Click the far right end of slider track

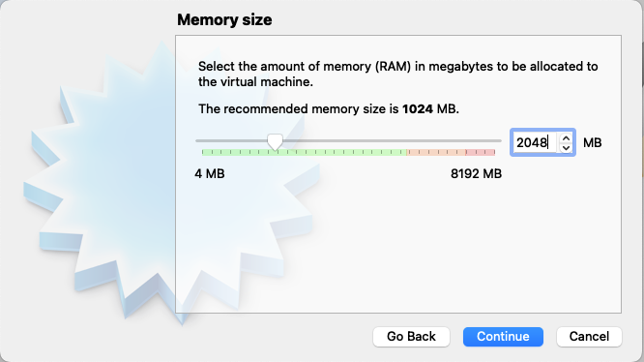point(499,141)
